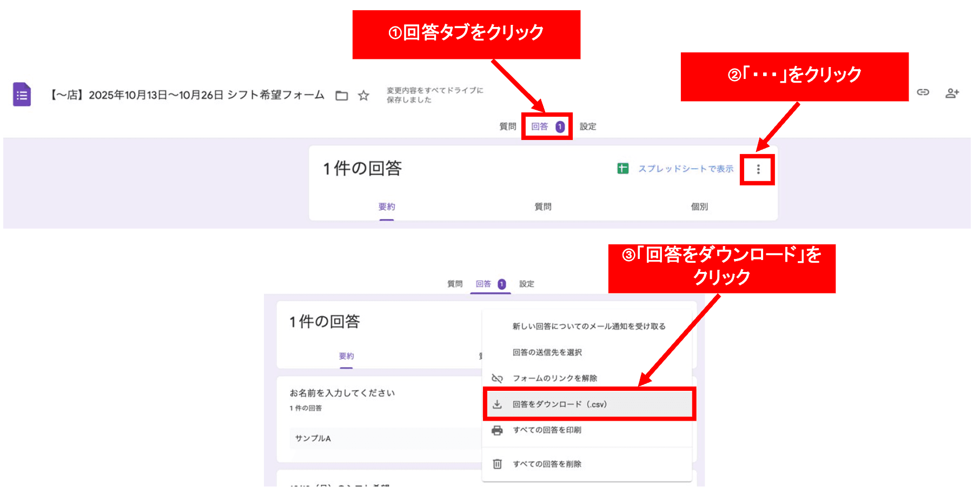
Task: Open the 個別 response view tab
Action: click(700, 206)
